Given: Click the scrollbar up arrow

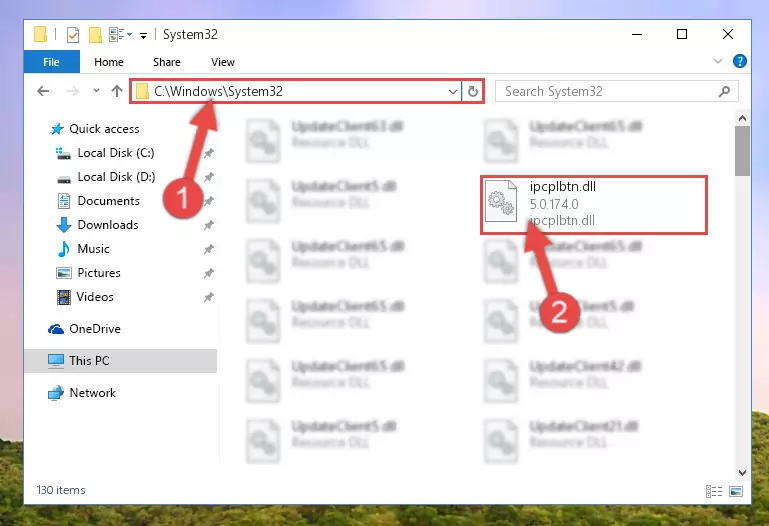Looking at the screenshot, I should pyautogui.click(x=742, y=118).
